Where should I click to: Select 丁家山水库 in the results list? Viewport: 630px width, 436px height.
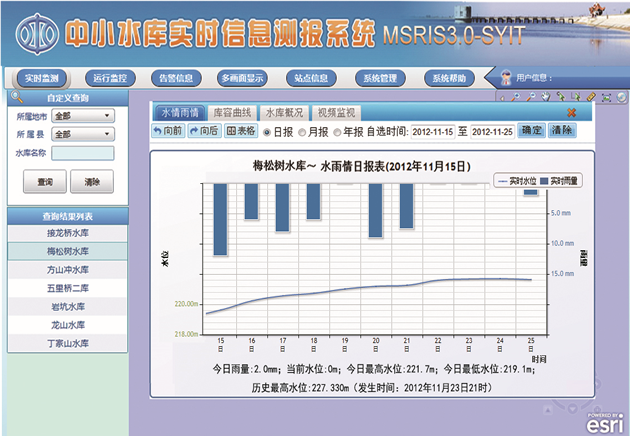pos(68,344)
